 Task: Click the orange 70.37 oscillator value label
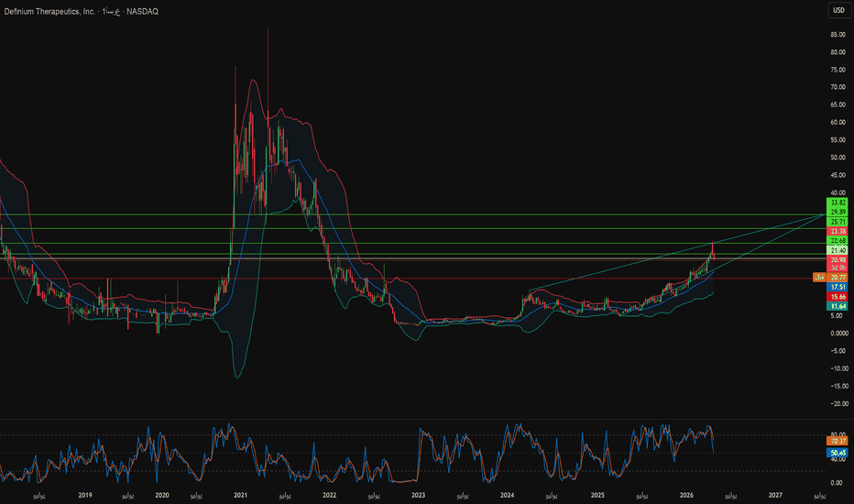click(x=838, y=442)
